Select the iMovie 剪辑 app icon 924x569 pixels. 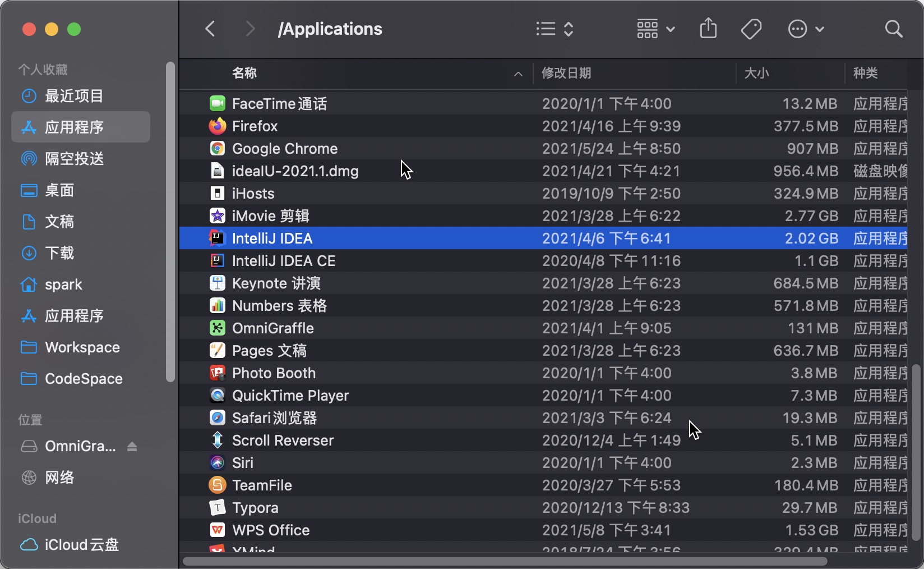click(x=218, y=216)
